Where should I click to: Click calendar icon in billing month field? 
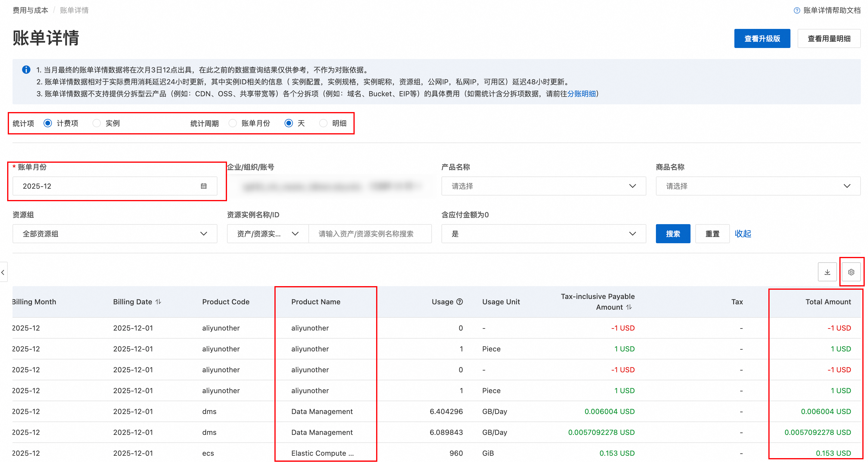[x=203, y=186]
